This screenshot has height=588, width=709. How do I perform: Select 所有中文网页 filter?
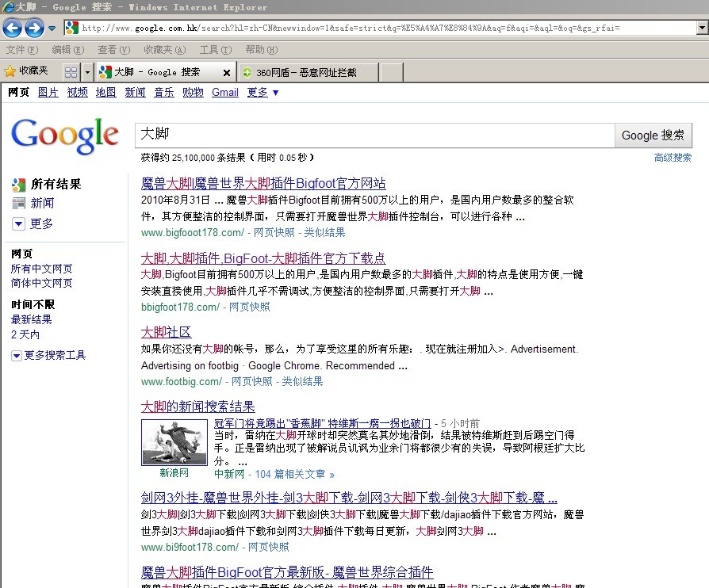coord(41,269)
